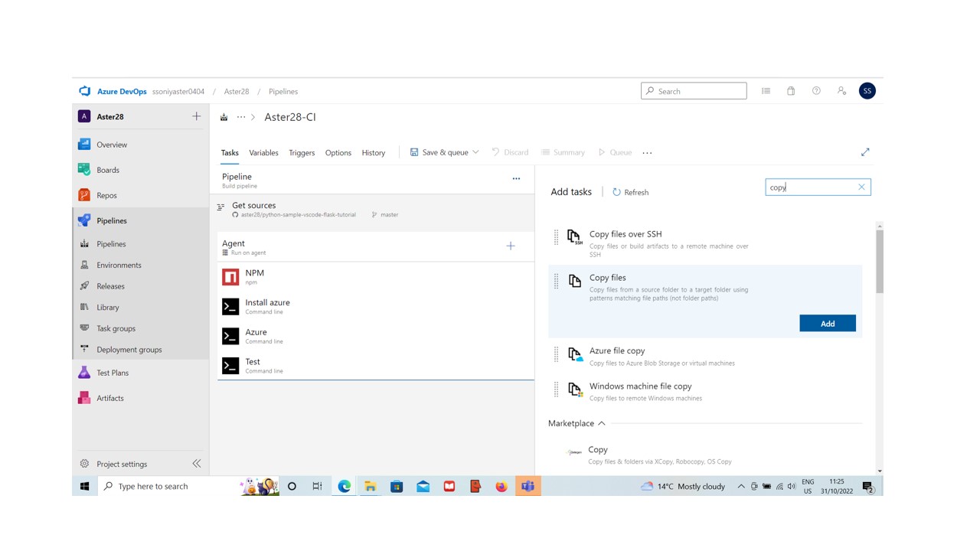Open the breadcrumb ellipsis before Aster28-CI

click(241, 117)
